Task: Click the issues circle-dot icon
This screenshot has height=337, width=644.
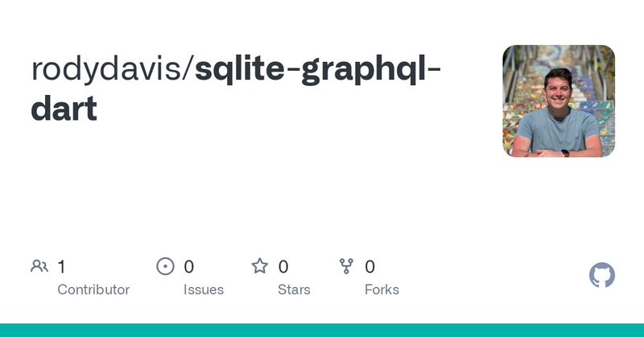Action: (x=165, y=266)
